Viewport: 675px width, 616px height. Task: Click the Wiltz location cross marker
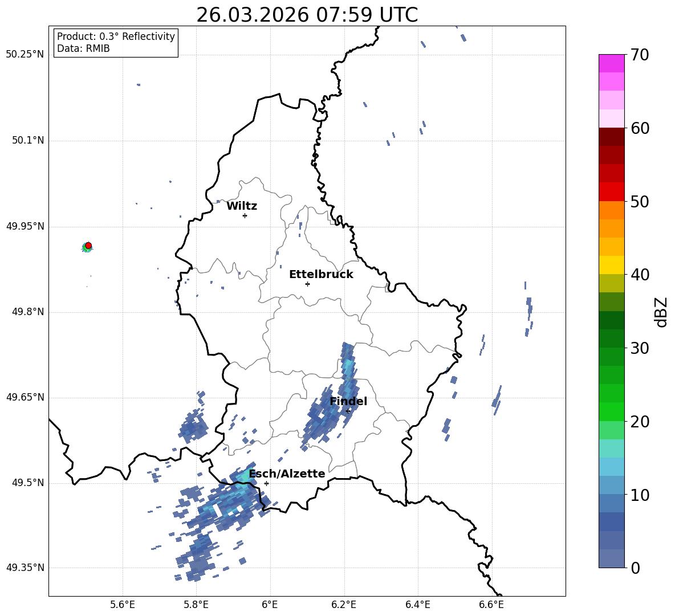pyautogui.click(x=245, y=215)
